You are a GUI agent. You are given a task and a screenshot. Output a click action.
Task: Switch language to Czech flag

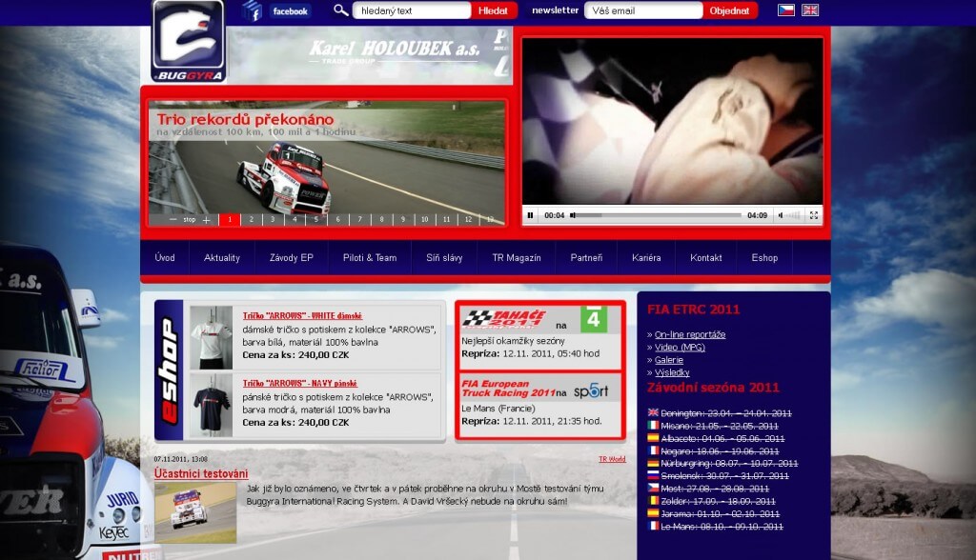coord(786,10)
